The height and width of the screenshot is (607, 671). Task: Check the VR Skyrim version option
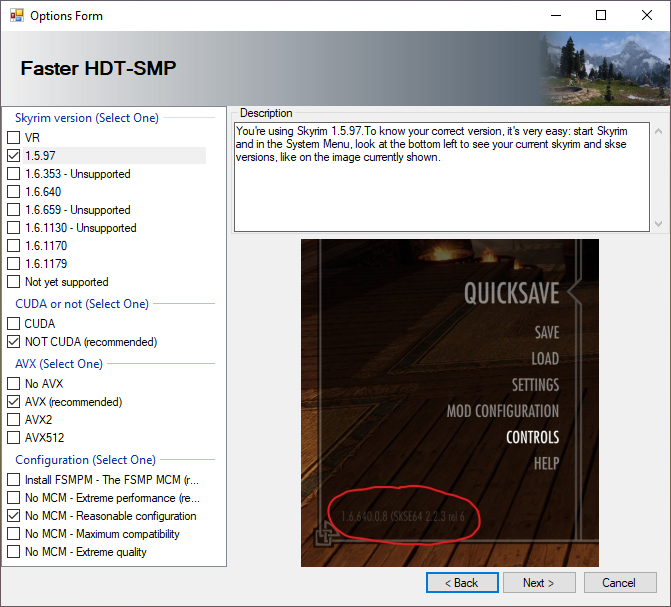(14, 138)
